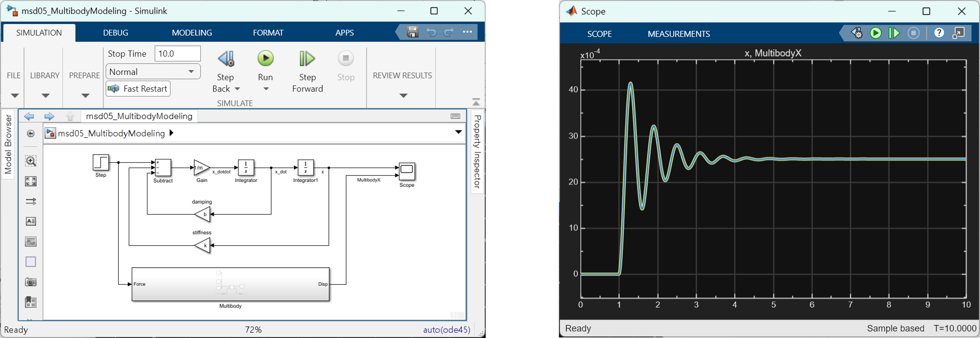Toggle the Fast Restart button

pos(138,89)
